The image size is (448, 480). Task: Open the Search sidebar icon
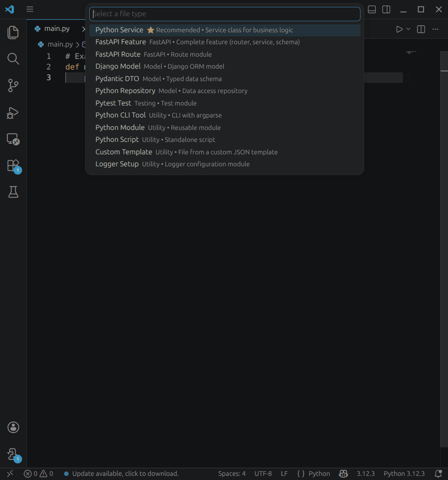[13, 59]
